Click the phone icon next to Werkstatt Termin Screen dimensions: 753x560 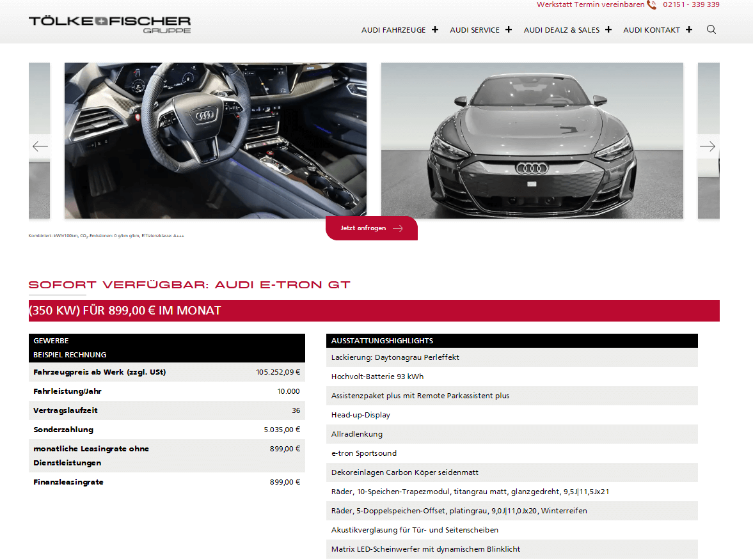652,5
